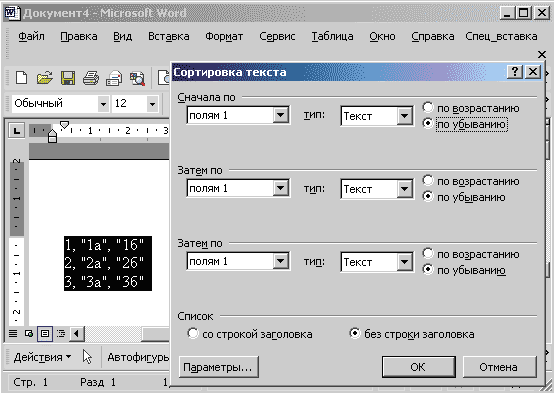Confirm sorting with the OK button
The image size is (554, 393).
418,367
